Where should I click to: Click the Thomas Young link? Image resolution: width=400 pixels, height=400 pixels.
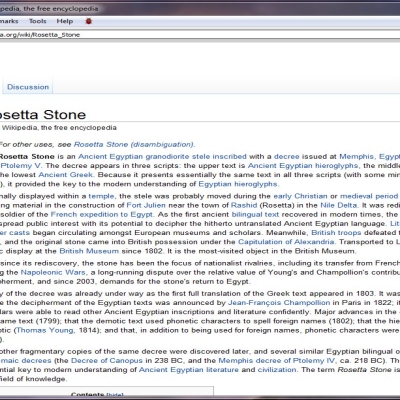(x=45, y=330)
